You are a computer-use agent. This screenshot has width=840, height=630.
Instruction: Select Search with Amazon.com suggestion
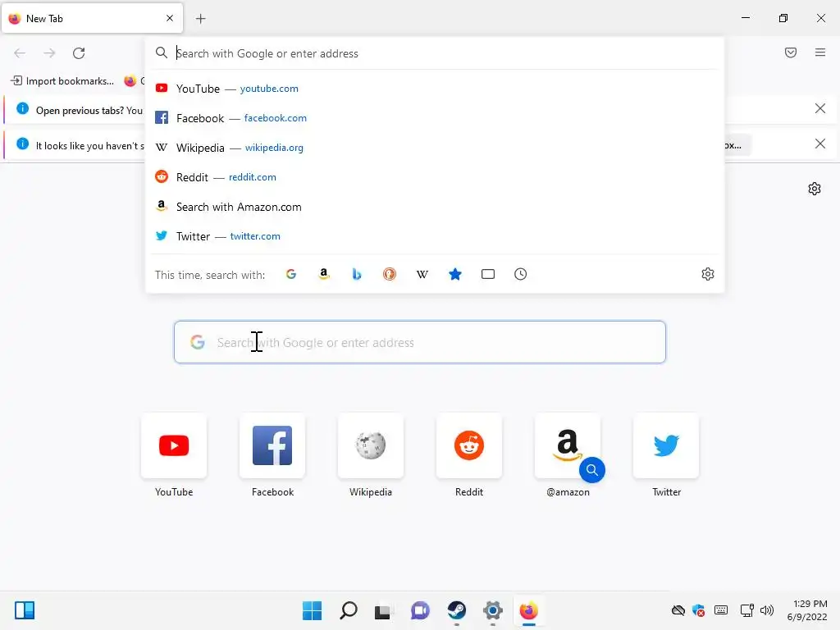pyautogui.click(x=435, y=207)
